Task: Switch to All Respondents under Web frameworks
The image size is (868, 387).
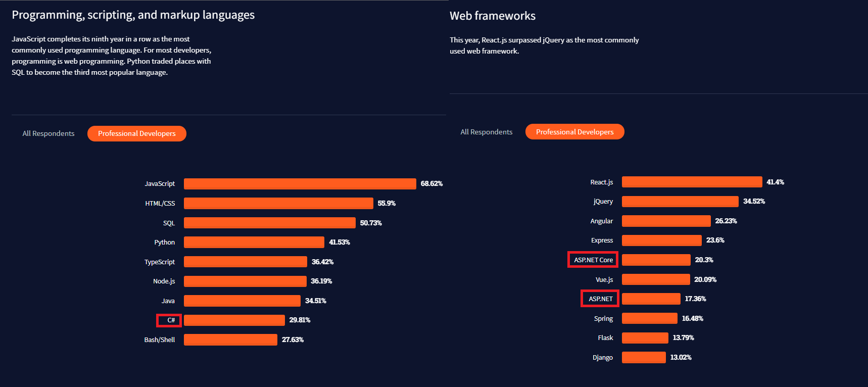Action: pyautogui.click(x=486, y=132)
